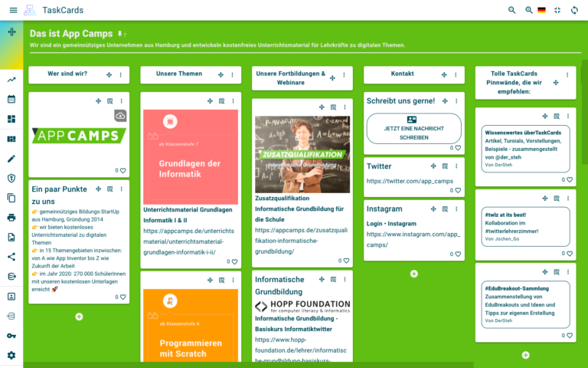The height and width of the screenshot is (368, 588).
Task: Share the board with the share icon
Action: point(11,257)
